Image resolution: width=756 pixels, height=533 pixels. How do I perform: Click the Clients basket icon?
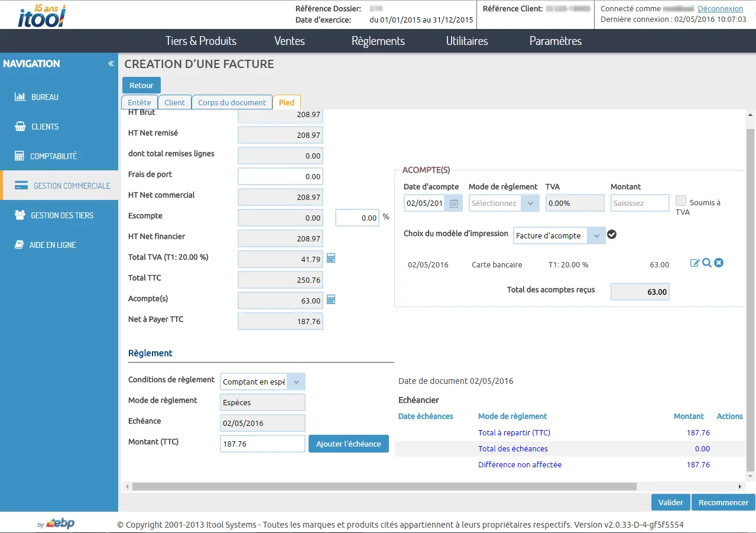(x=20, y=126)
